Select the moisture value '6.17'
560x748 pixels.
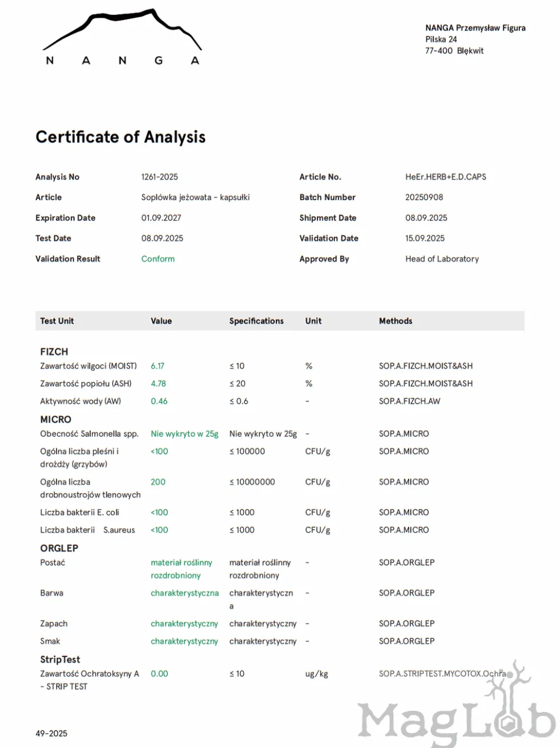(158, 366)
